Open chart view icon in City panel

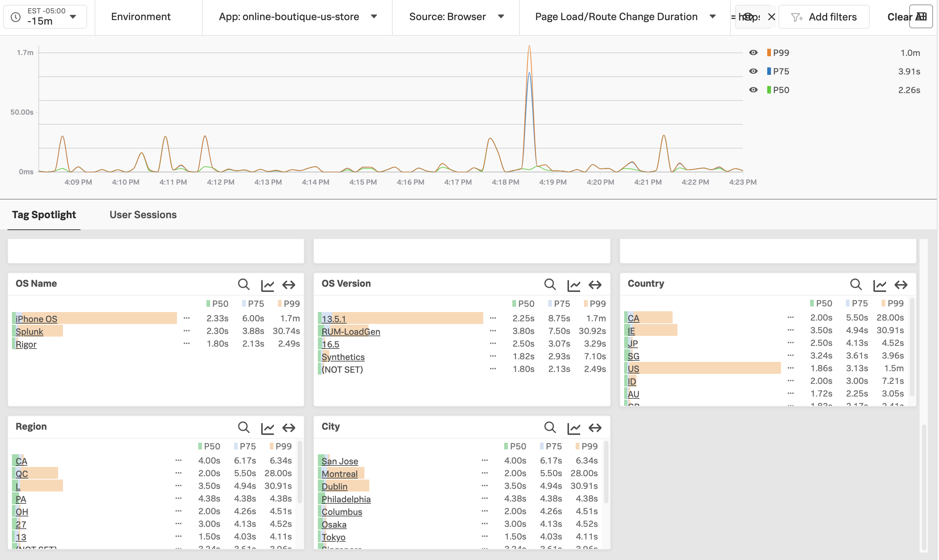coord(573,427)
